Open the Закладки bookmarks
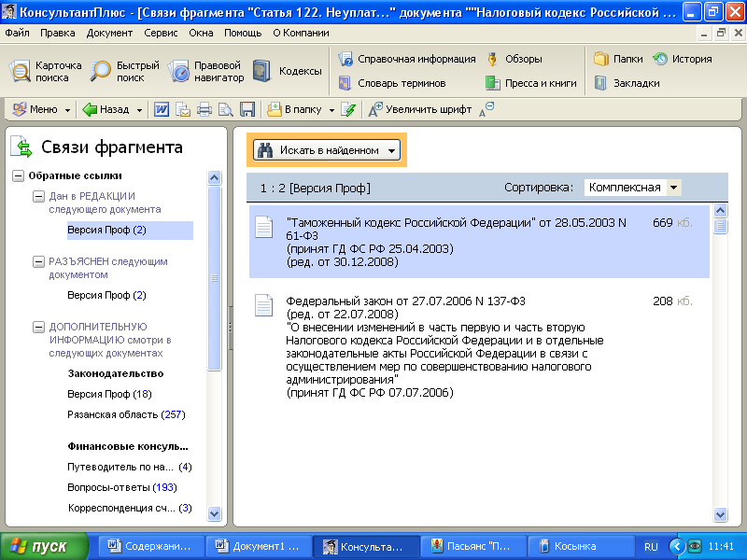Screen dimensions: 747x560 coord(627,83)
